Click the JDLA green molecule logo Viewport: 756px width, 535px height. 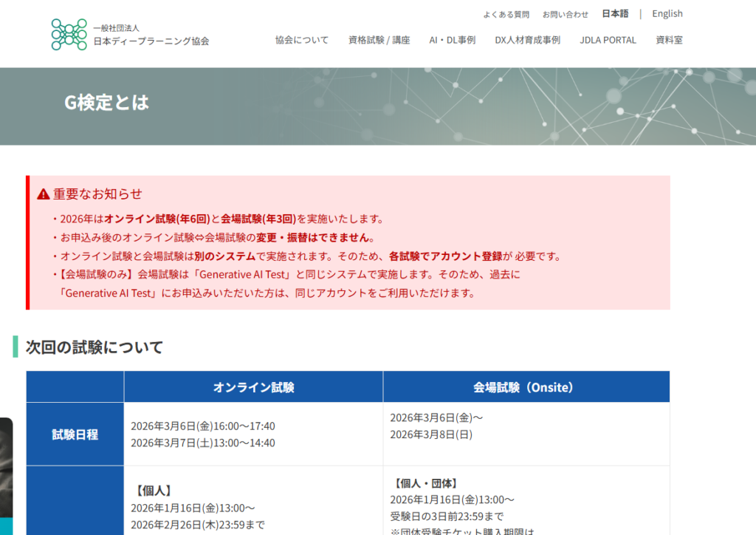69,34
